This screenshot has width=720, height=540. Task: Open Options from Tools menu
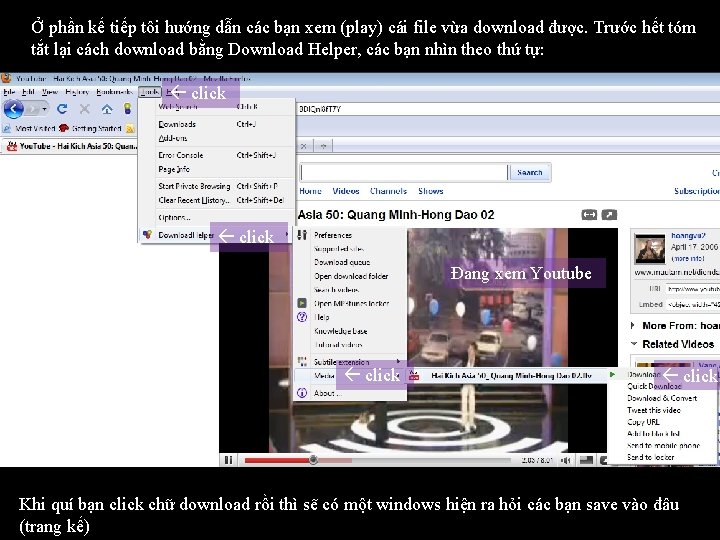(x=216, y=217)
